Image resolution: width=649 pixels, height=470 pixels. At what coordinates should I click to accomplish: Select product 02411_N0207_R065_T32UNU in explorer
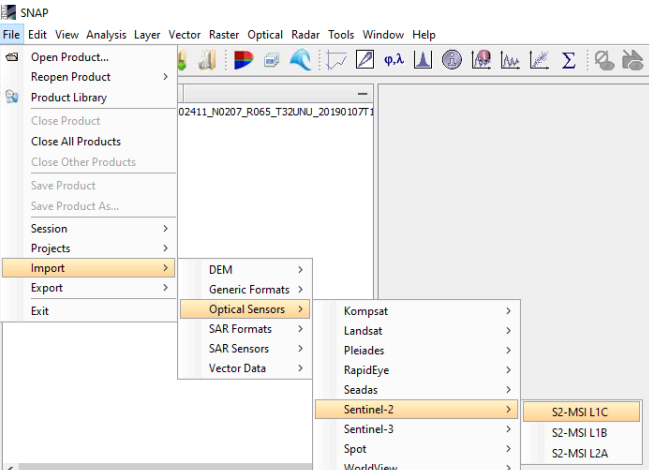[276, 112]
